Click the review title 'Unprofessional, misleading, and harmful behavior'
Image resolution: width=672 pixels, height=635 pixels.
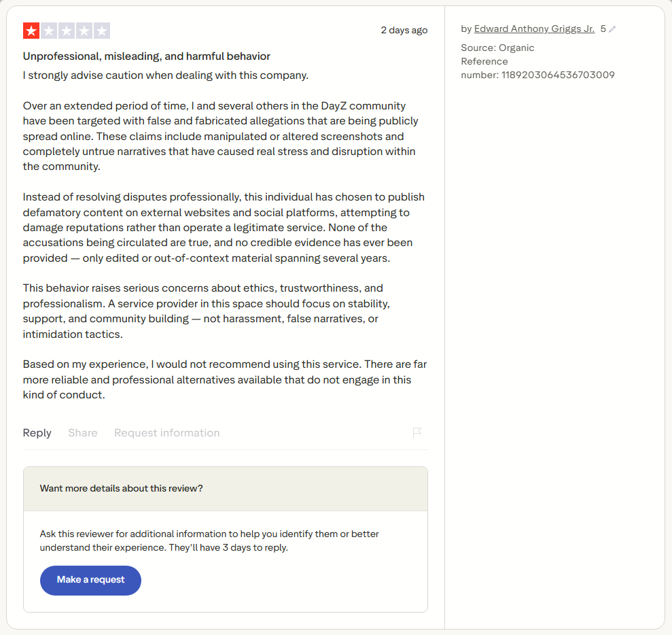[147, 56]
